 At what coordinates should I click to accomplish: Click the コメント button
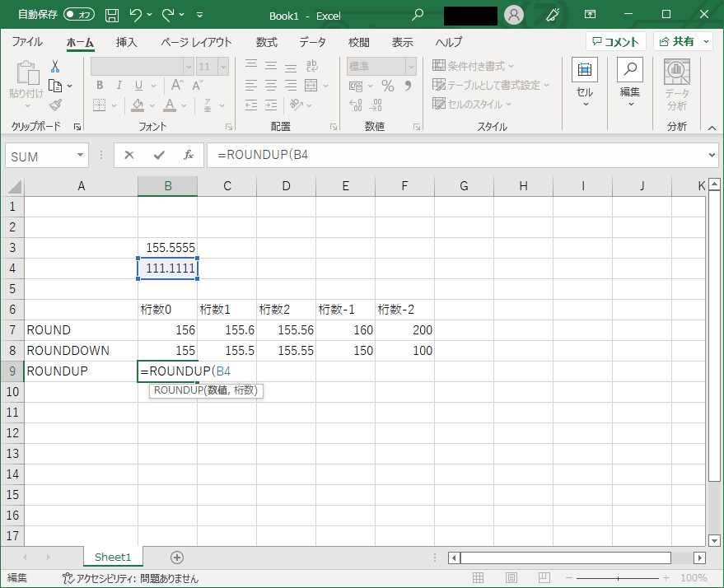pos(616,41)
